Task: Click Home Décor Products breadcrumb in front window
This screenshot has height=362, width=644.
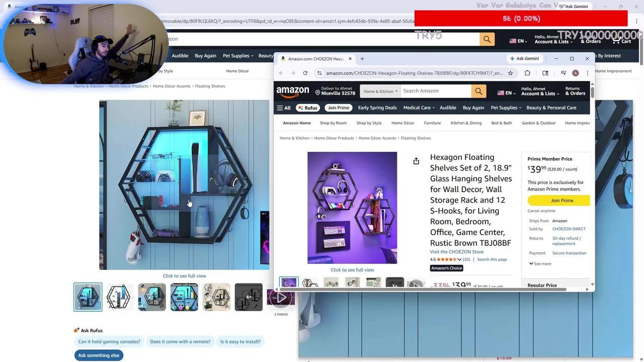Action: pyautogui.click(x=334, y=138)
